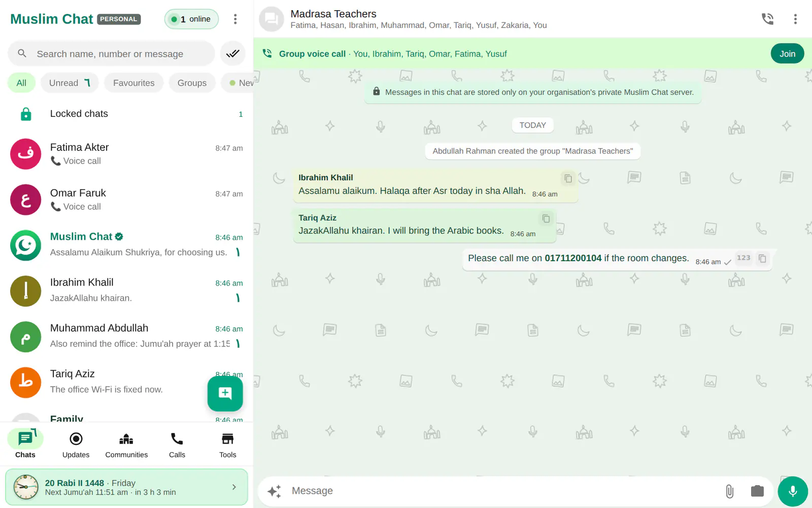Click the phone number 01711200104 link
This screenshot has height=508, width=812.
pyautogui.click(x=573, y=258)
